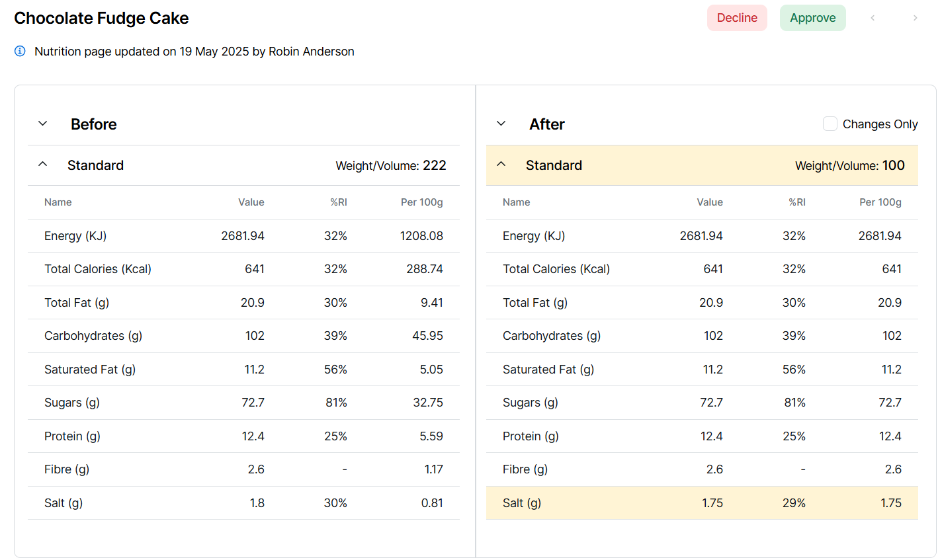Enable the Changes Only checkbox
Screen dimensions: 940x560
click(830, 124)
